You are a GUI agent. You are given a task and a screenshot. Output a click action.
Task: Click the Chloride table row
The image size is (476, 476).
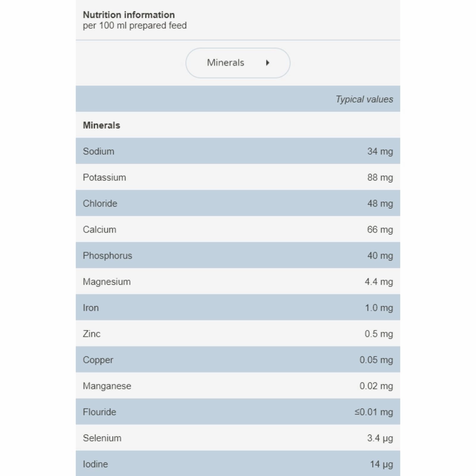tap(238, 203)
